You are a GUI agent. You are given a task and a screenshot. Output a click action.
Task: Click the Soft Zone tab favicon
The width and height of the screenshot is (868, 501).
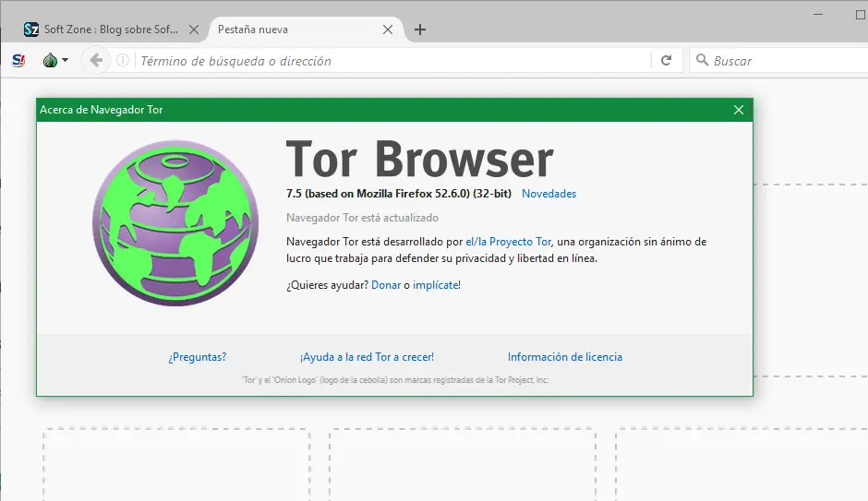(31, 30)
